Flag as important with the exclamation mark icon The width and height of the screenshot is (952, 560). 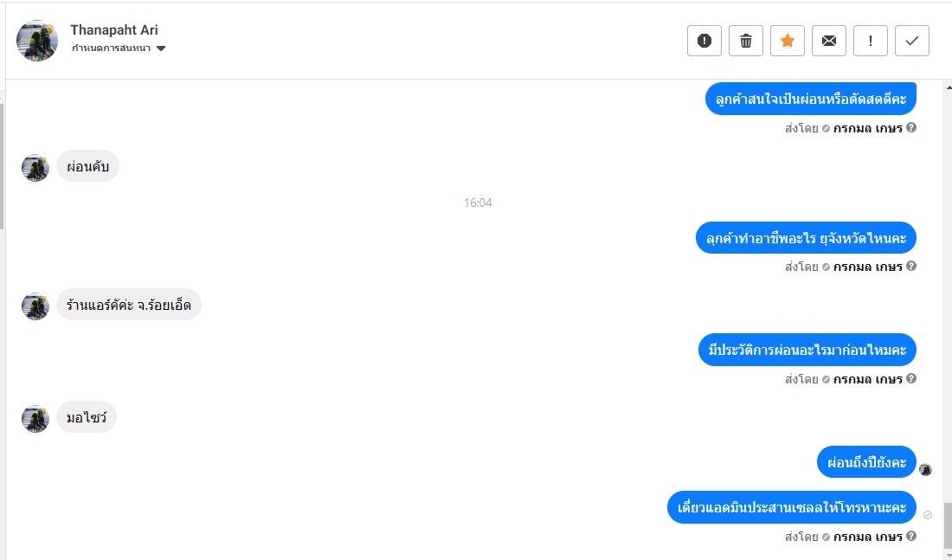pos(871,41)
